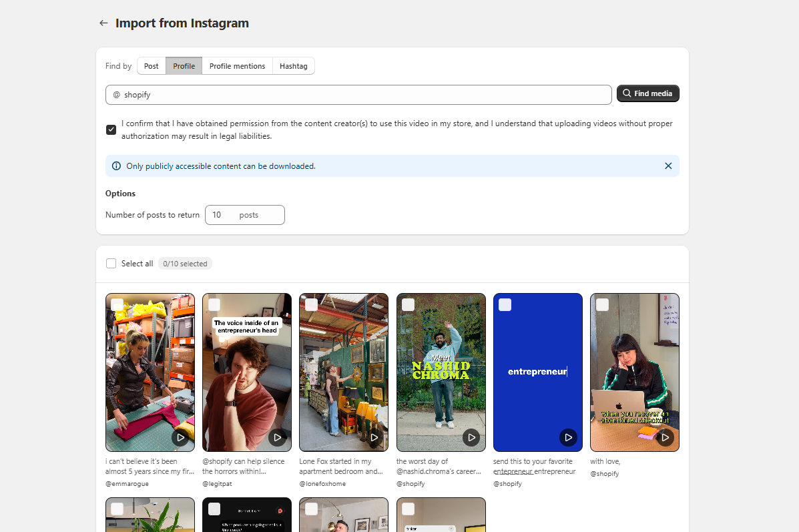Click the info icon in the blue notice
Viewport: 799px width, 532px height.
[x=116, y=166]
